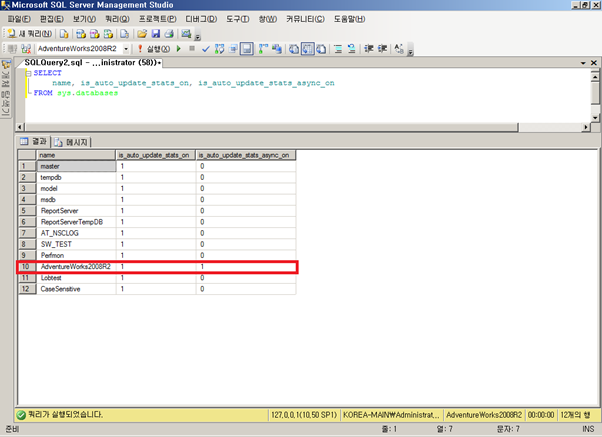Start debugging with the green play icon
This screenshot has height=437, width=602.
[x=179, y=49]
